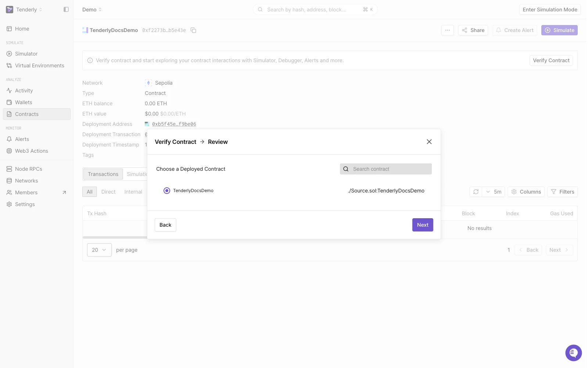
Task: Click the Alerts bell icon in sidebar
Action: (9, 139)
